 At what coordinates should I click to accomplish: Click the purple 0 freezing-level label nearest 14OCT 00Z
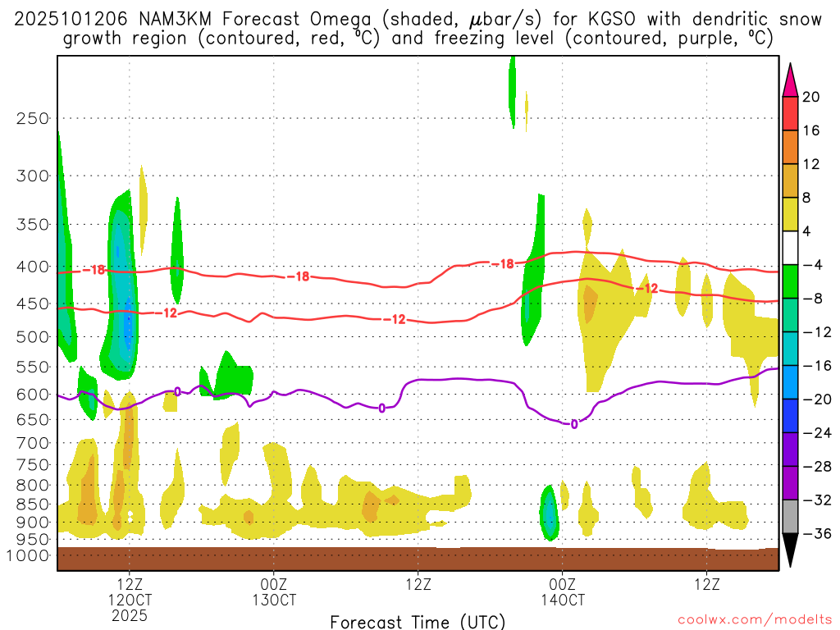tap(573, 424)
